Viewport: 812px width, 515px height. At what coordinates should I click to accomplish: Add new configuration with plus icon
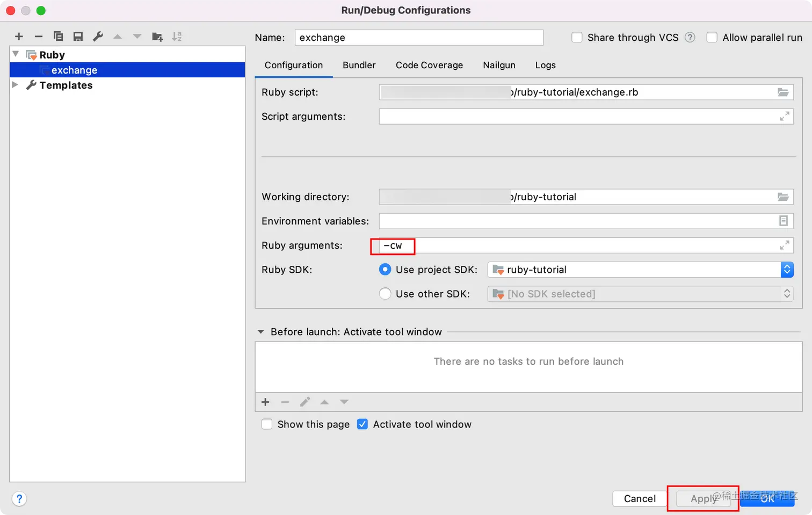coord(19,37)
